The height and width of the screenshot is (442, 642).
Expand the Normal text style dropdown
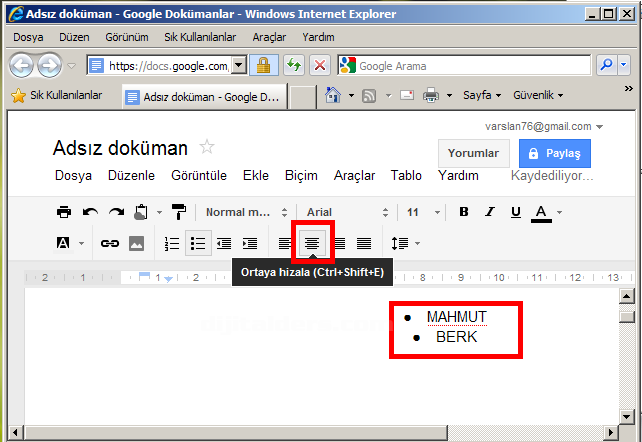[x=246, y=212]
